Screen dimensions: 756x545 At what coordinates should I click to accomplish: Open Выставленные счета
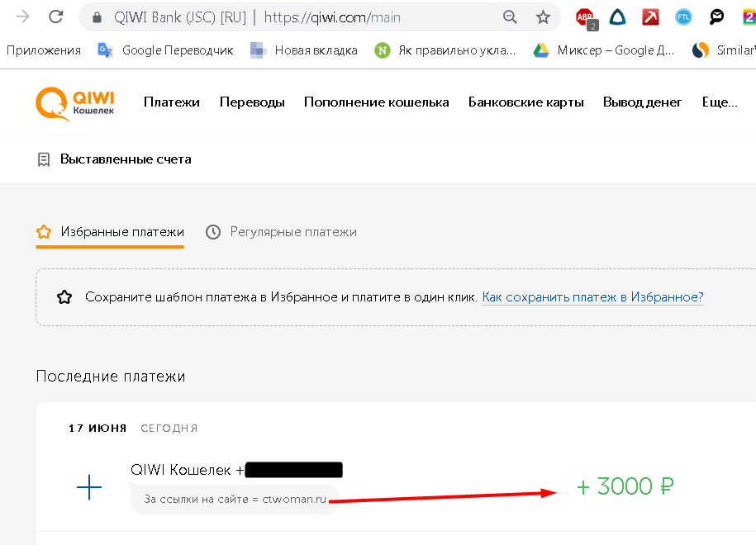[x=126, y=159]
